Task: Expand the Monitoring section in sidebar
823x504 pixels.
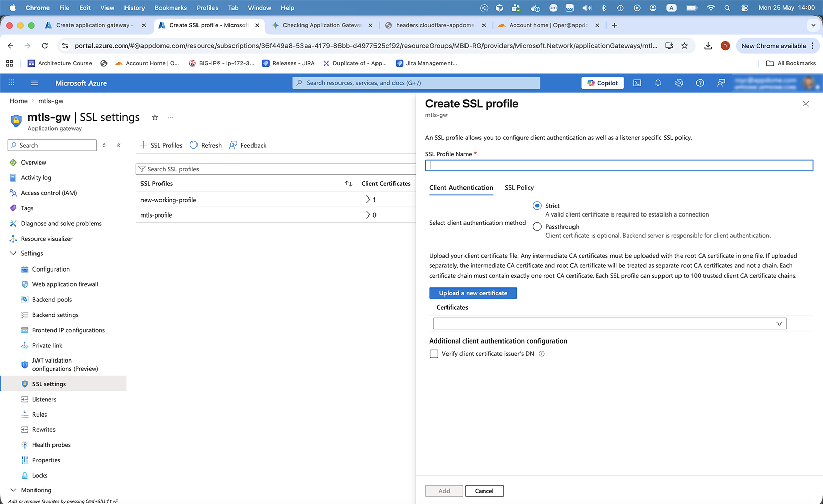Action: 13,490
